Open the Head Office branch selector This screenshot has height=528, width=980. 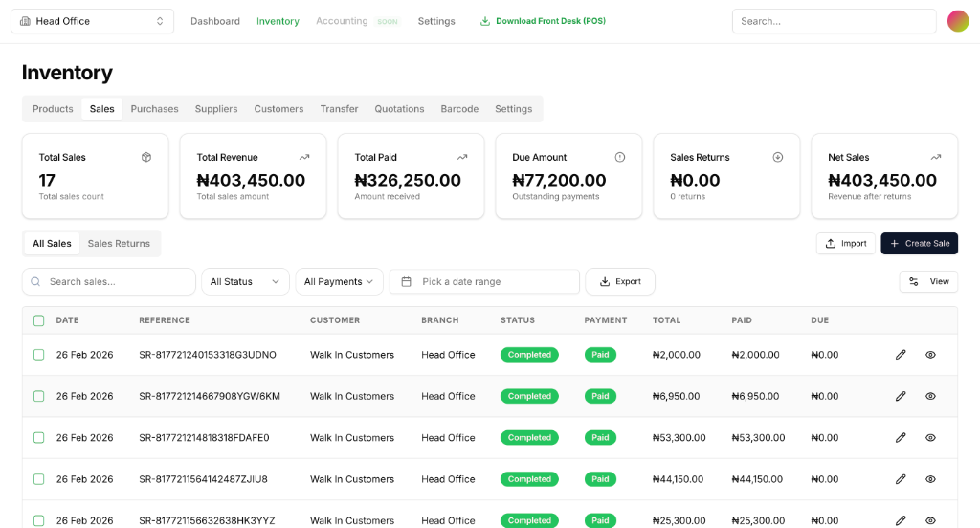click(x=93, y=21)
